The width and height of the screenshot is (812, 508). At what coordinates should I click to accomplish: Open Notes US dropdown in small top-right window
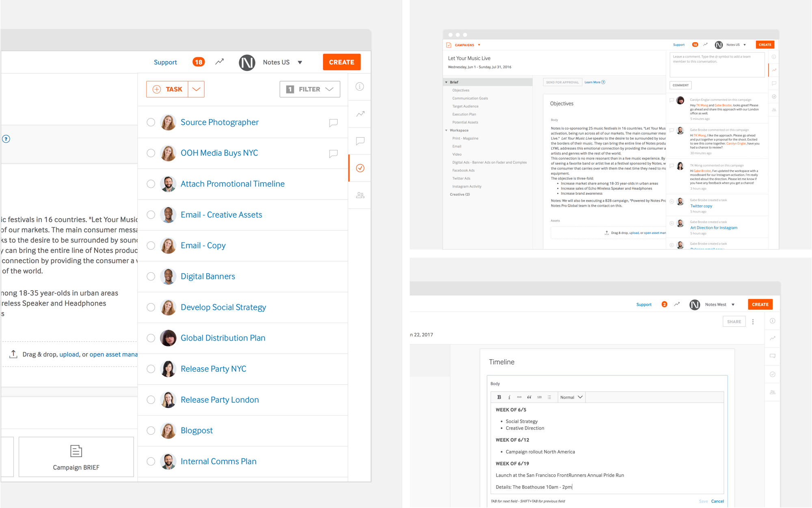pyautogui.click(x=745, y=45)
